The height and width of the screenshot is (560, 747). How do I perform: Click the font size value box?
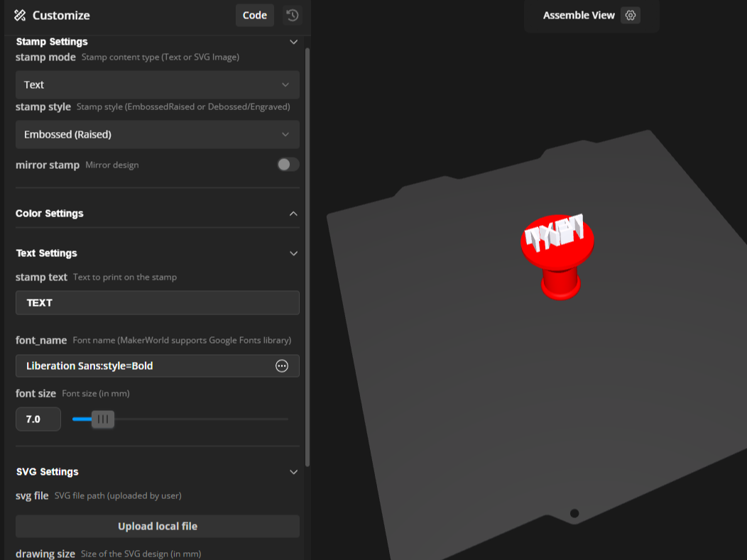(x=38, y=419)
